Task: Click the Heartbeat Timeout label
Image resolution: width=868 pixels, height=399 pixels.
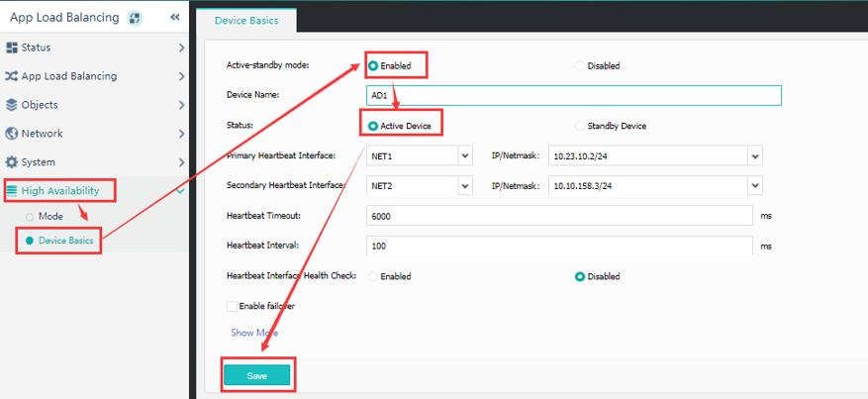Action: coord(263,215)
